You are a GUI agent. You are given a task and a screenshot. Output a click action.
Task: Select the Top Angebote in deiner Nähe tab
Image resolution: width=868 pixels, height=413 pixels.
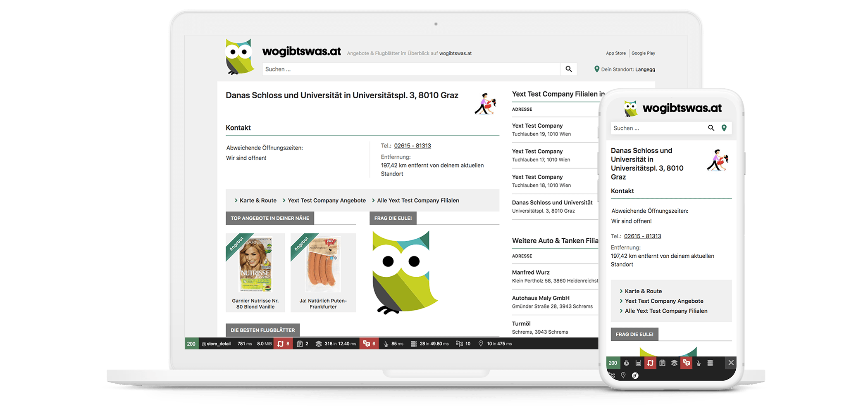[x=269, y=218]
